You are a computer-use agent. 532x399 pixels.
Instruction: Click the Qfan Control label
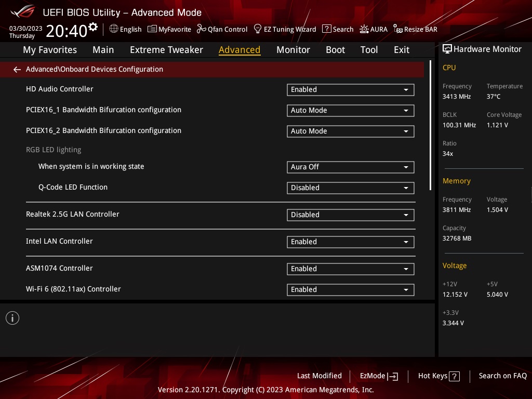tap(228, 30)
